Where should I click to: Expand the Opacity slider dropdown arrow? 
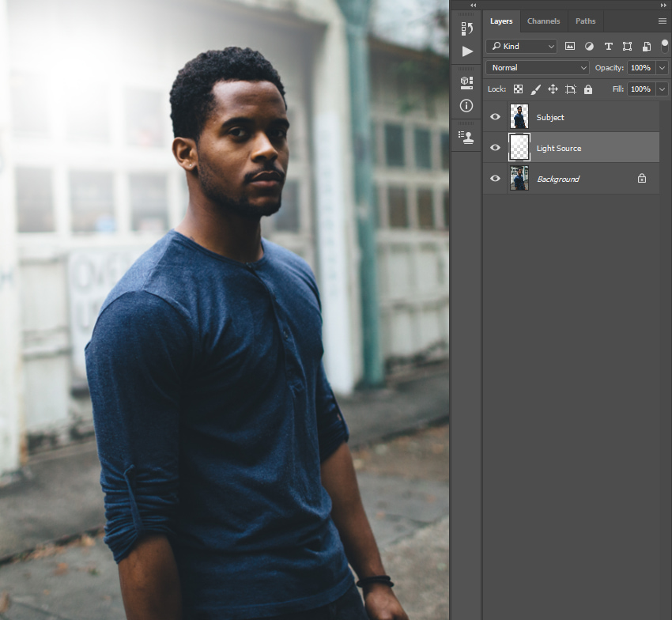tap(662, 68)
